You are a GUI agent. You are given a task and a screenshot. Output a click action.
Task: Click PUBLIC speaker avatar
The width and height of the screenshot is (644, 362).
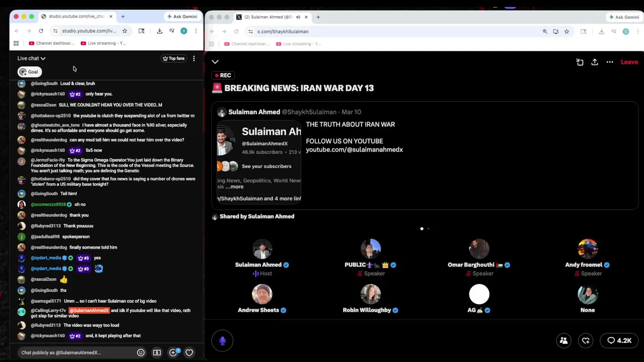click(x=371, y=249)
